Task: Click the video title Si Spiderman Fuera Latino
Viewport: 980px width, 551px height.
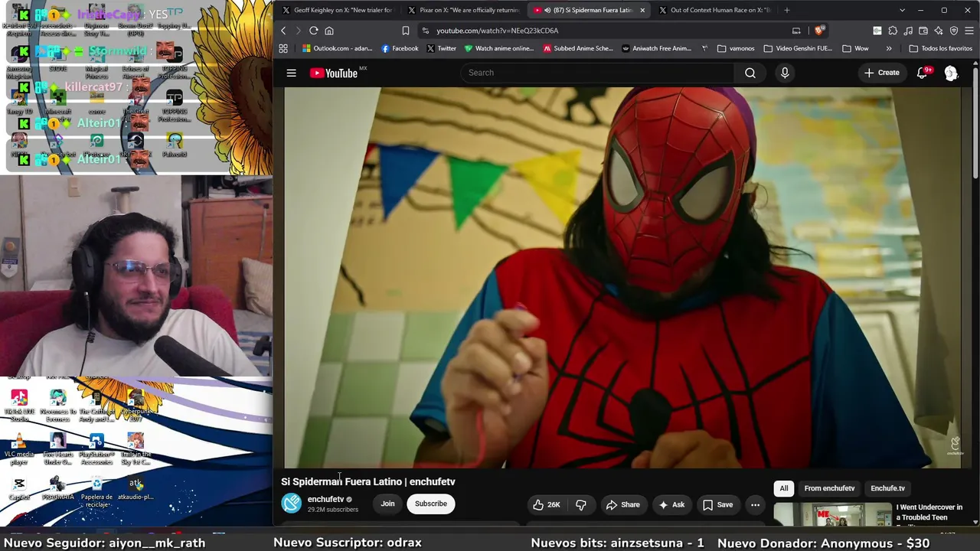Action: click(x=368, y=481)
